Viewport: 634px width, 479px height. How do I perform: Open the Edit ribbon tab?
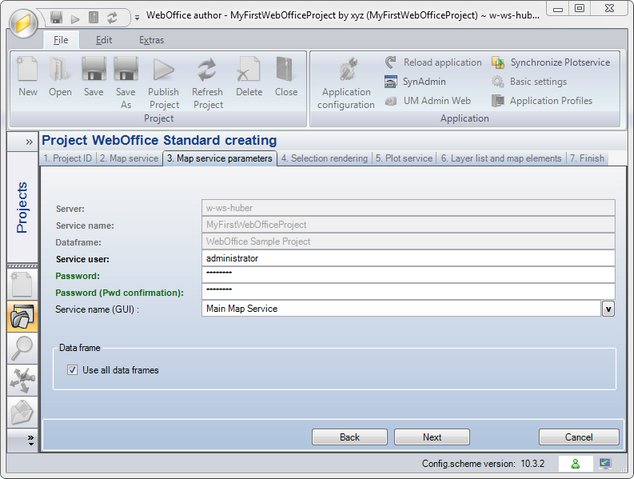[x=104, y=40]
